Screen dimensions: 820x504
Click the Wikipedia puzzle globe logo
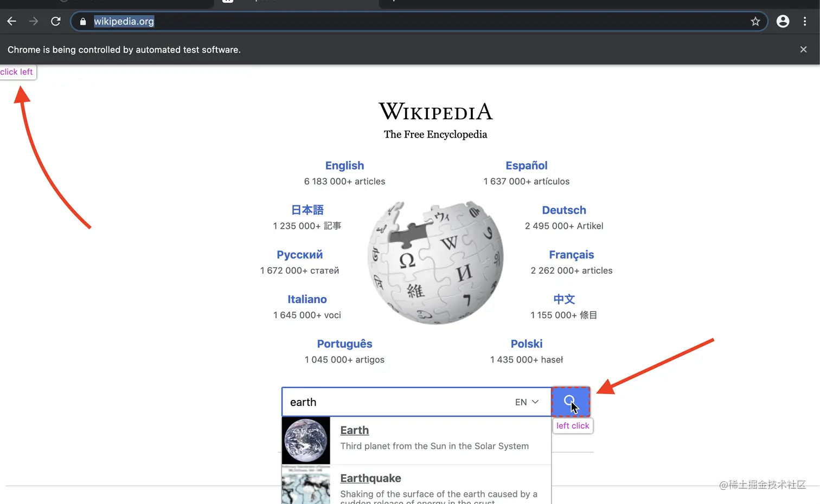435,262
